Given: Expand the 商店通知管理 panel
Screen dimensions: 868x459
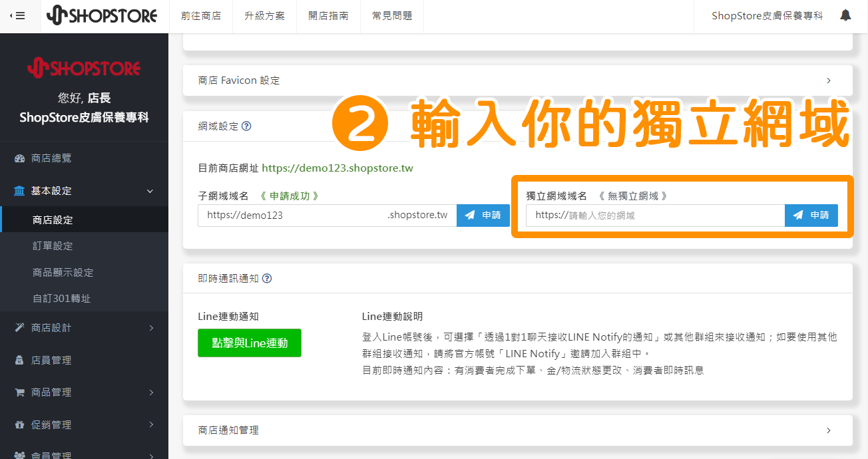Looking at the screenshot, I should (517, 430).
